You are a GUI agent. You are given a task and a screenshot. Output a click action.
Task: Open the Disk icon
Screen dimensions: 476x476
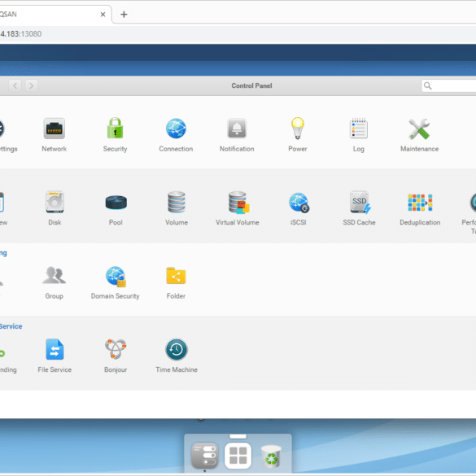click(x=55, y=202)
